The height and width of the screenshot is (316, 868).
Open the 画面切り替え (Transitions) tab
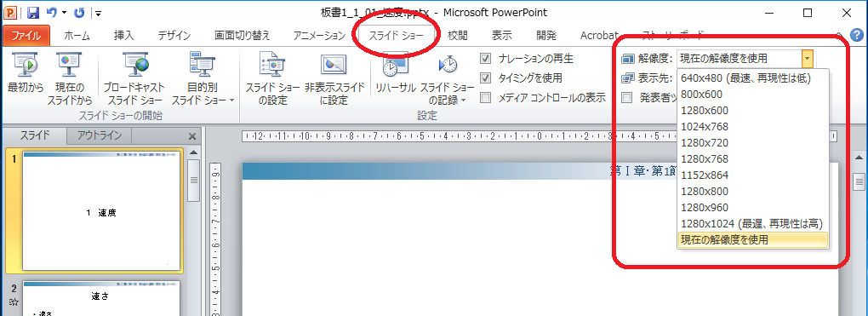(243, 36)
